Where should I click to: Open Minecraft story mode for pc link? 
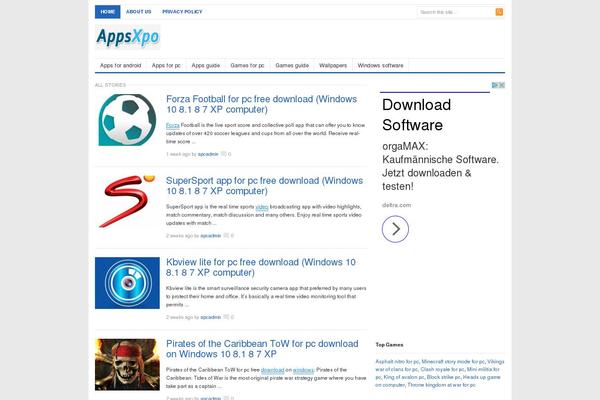tap(453, 361)
